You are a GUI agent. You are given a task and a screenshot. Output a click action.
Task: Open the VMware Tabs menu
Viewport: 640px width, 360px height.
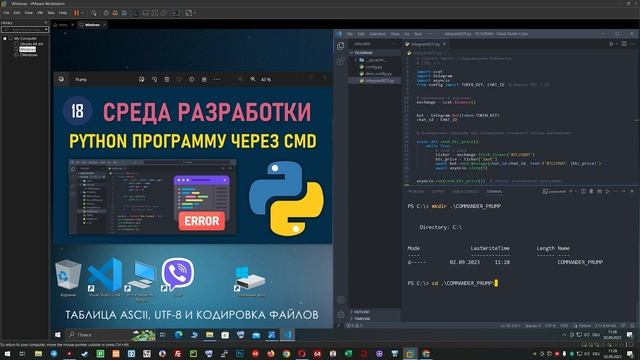click(51, 13)
